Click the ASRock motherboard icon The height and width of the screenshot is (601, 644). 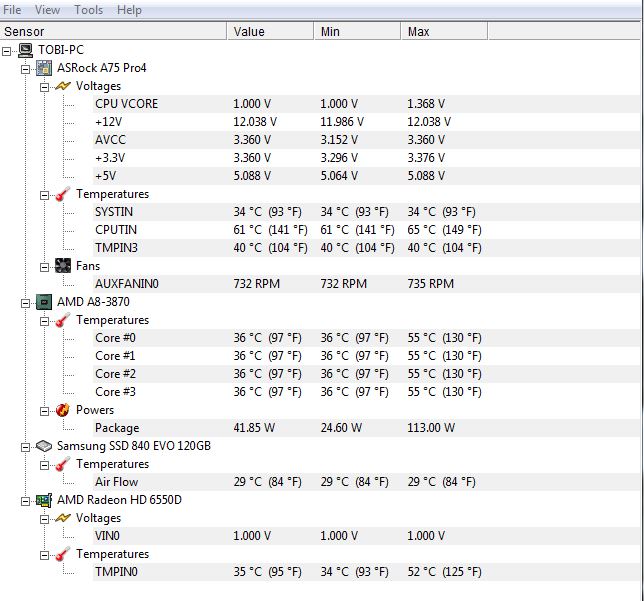coord(44,68)
